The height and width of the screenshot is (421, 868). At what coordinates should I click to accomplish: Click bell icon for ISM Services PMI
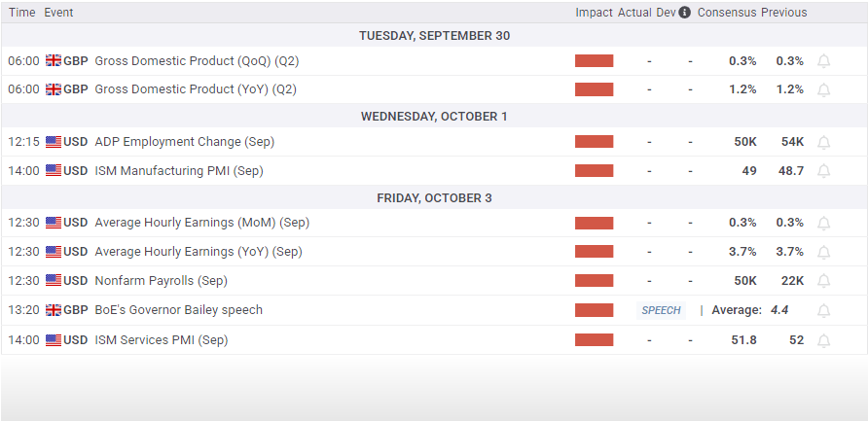pos(823,340)
